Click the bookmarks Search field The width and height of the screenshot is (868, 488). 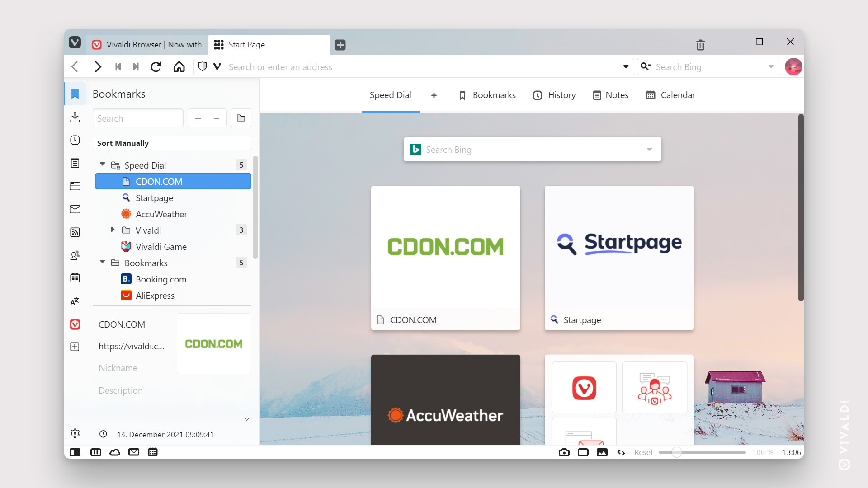pos(138,118)
